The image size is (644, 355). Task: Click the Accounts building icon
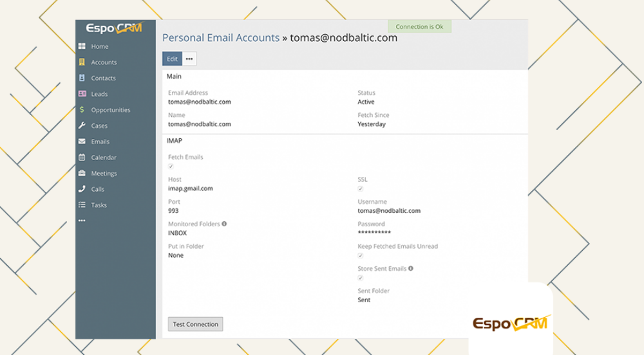82,62
